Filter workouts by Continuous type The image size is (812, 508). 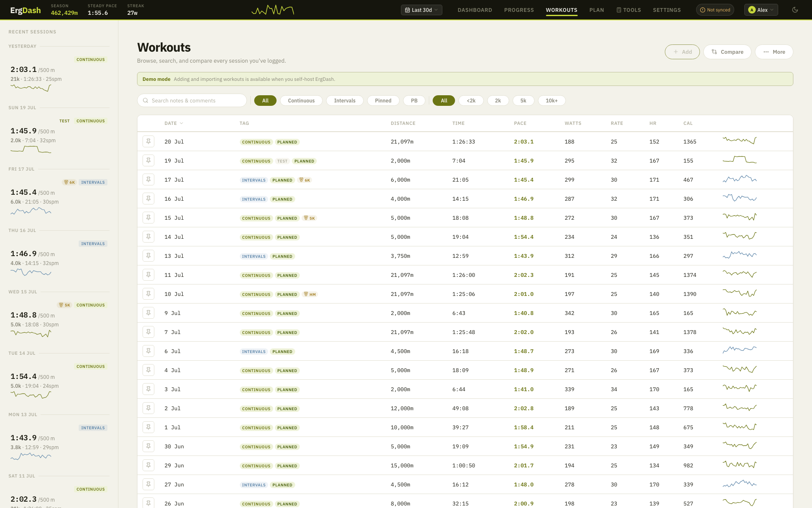pos(301,100)
